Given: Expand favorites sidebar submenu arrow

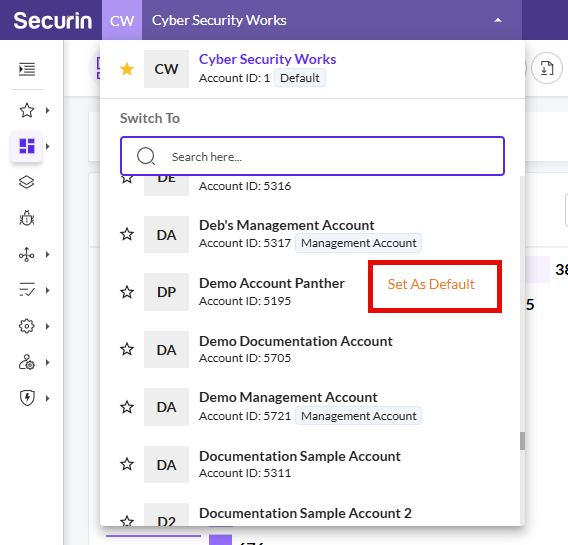Looking at the screenshot, I should [47, 110].
